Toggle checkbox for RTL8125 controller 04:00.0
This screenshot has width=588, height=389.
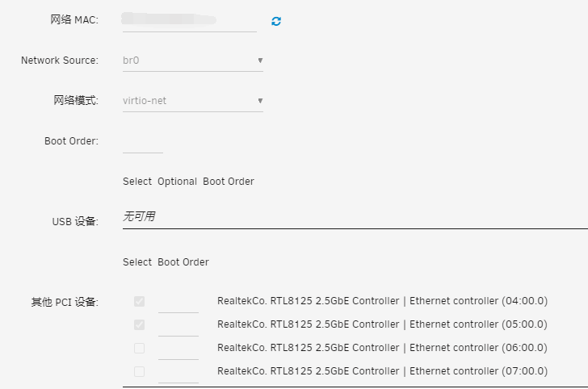click(139, 301)
